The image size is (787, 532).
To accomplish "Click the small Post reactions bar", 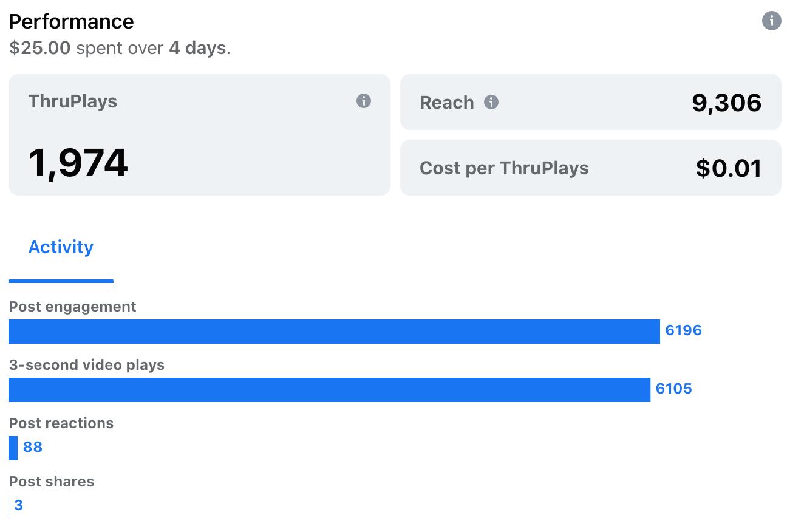I will [13, 448].
